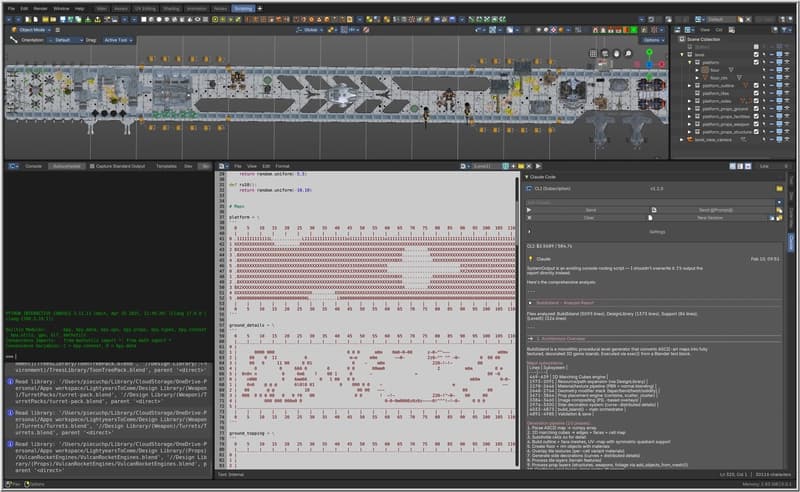Open the Global transform orientation dropdown
The image size is (800, 492).
[x=310, y=30]
